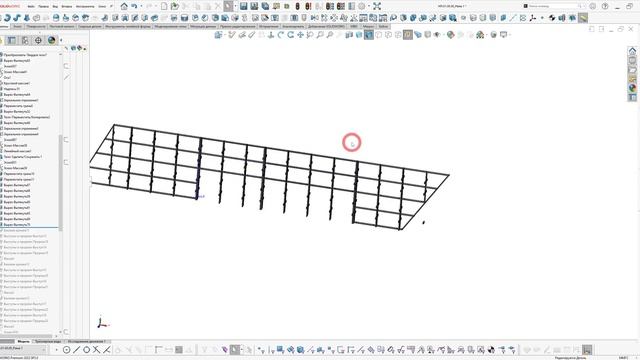The image size is (640, 360).
Task: Switch to the MBD command tab
Action: [x=354, y=26]
